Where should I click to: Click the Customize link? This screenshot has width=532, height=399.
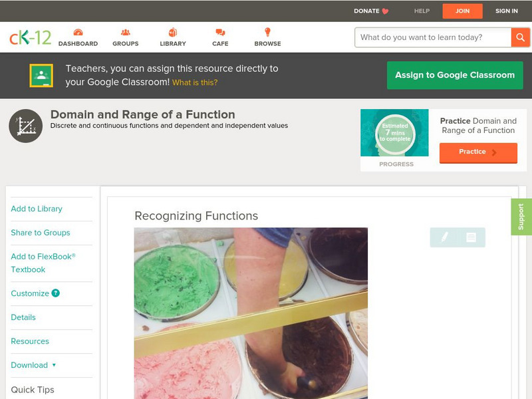30,293
